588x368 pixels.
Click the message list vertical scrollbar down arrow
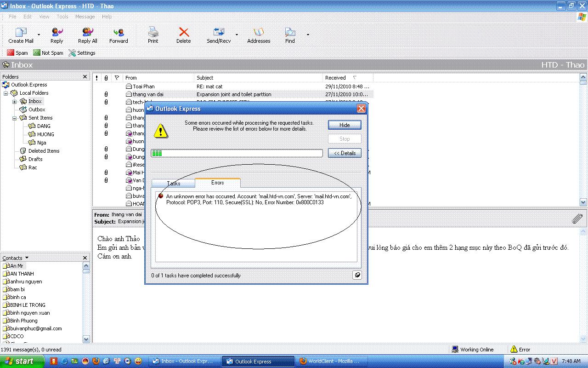click(583, 202)
